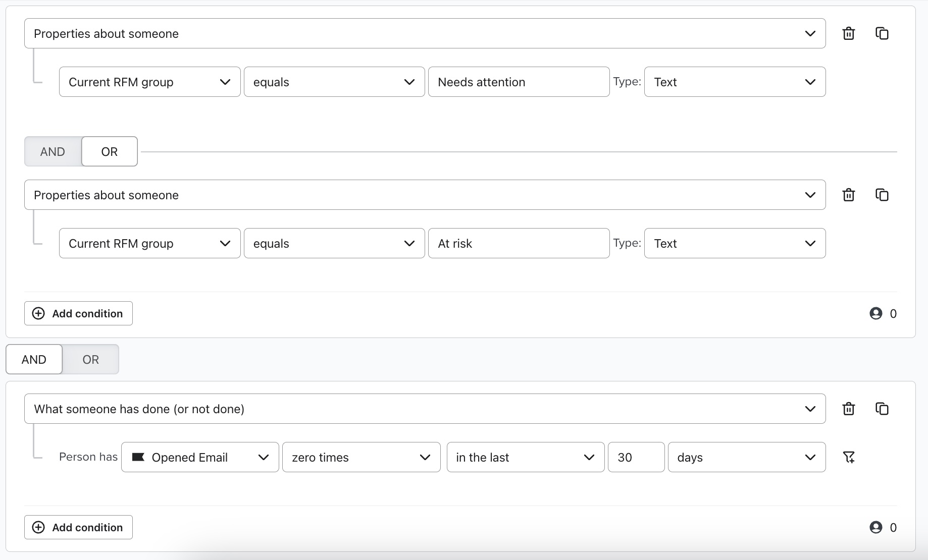Open the "Current RFM group" attribute dropdown

[149, 81]
